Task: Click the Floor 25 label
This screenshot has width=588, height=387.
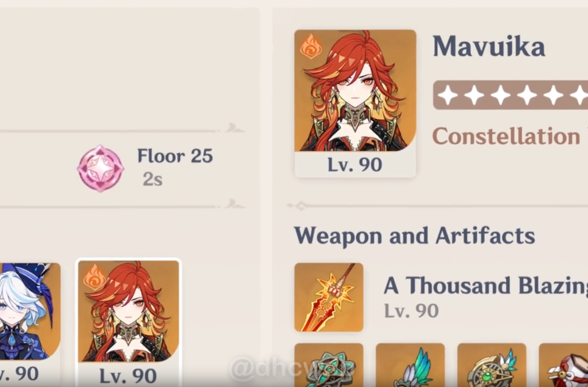Action: click(175, 156)
